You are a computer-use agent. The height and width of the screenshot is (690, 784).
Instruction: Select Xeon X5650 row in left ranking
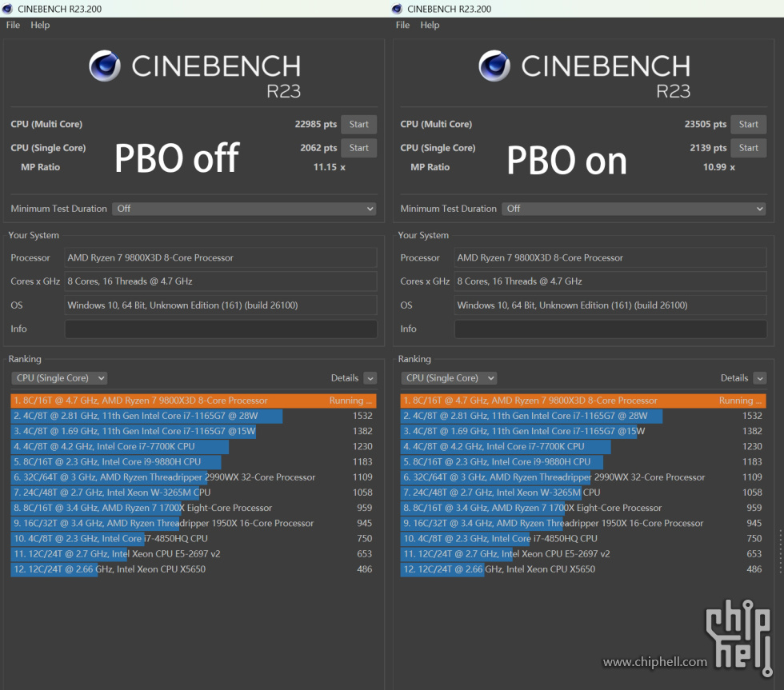tap(194, 569)
